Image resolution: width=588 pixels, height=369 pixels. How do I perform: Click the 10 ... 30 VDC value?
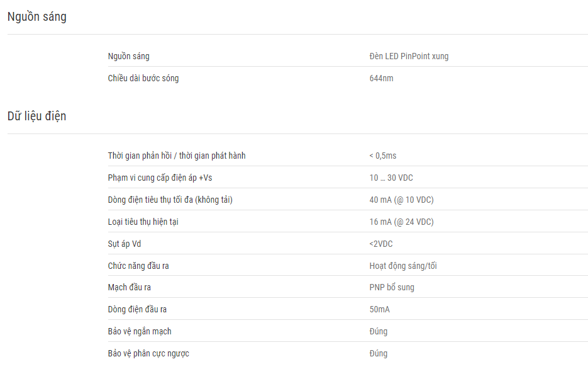(391, 178)
